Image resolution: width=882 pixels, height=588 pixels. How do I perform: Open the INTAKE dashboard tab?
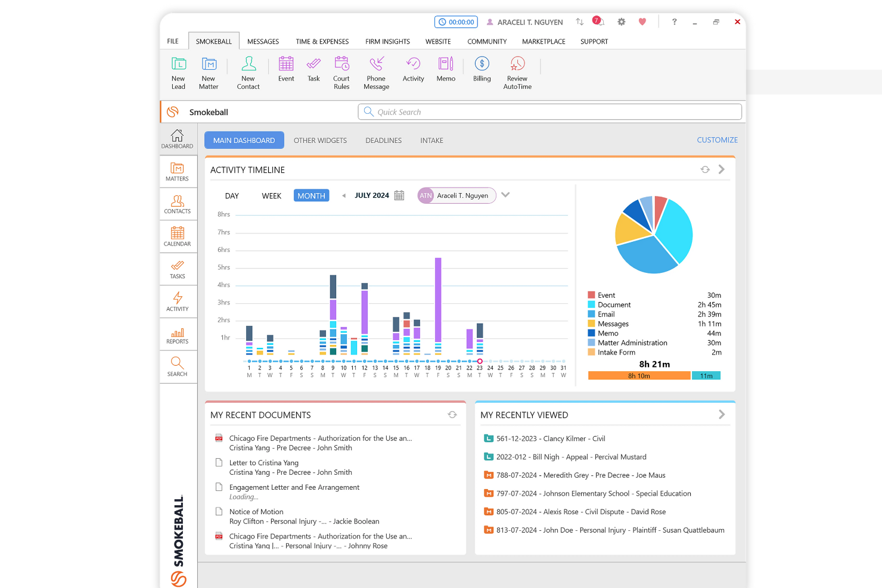431,141
